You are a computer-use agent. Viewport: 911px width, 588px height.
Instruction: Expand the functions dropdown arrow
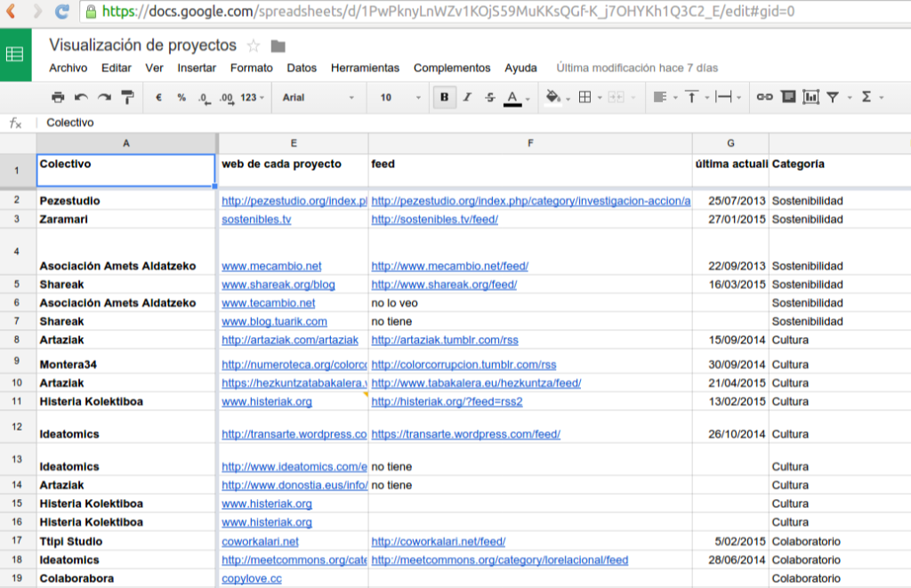click(882, 98)
